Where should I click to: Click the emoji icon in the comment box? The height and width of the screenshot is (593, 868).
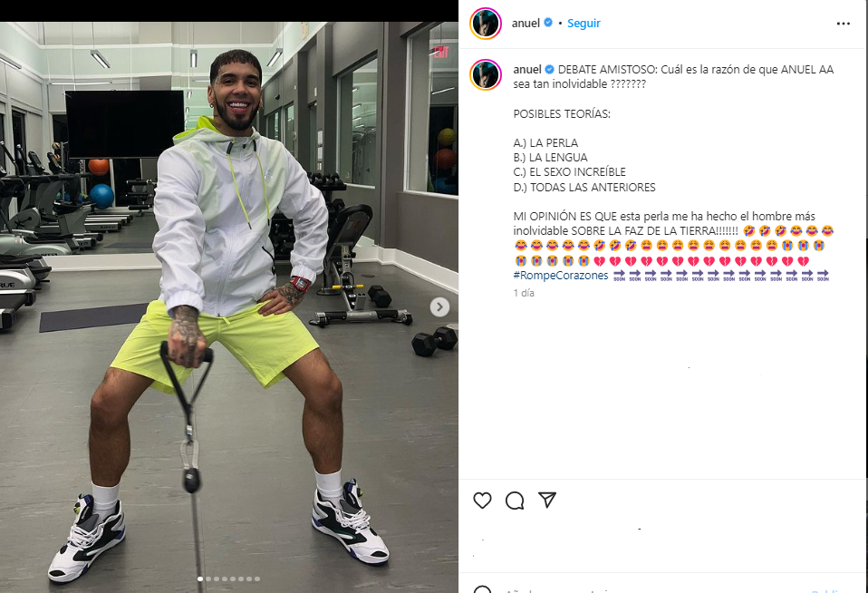point(483,589)
